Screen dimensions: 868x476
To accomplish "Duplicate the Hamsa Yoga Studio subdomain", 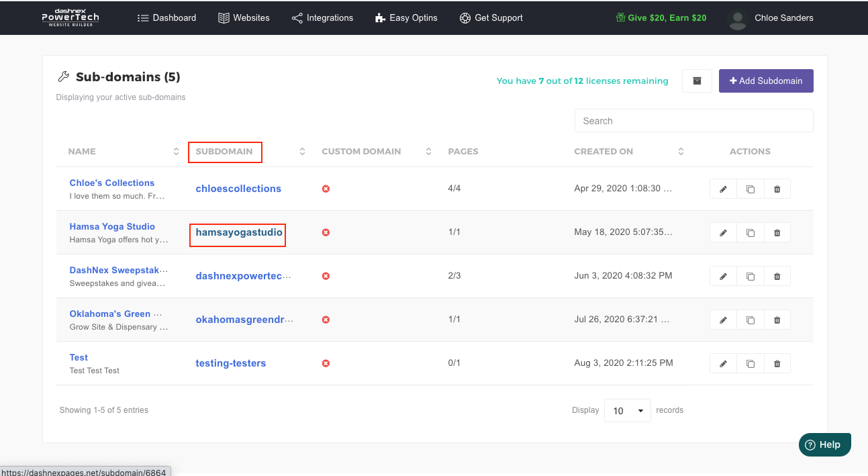I will (x=750, y=233).
